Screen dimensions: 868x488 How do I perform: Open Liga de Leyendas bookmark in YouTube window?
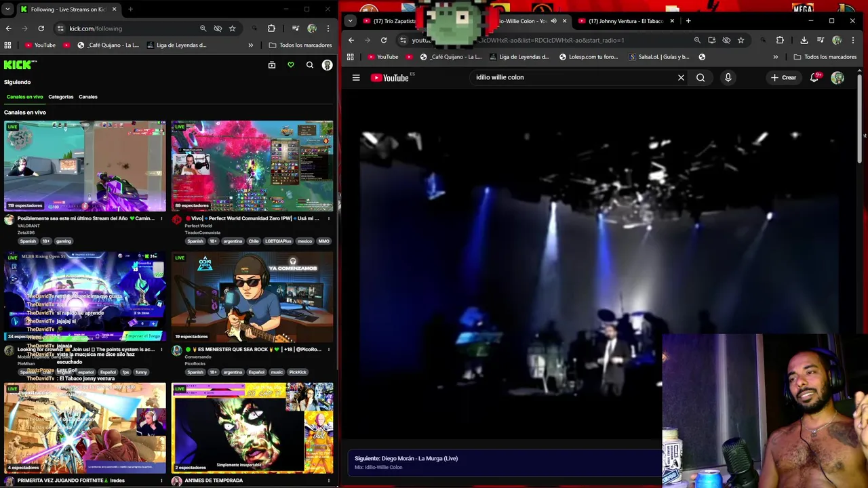(x=519, y=57)
